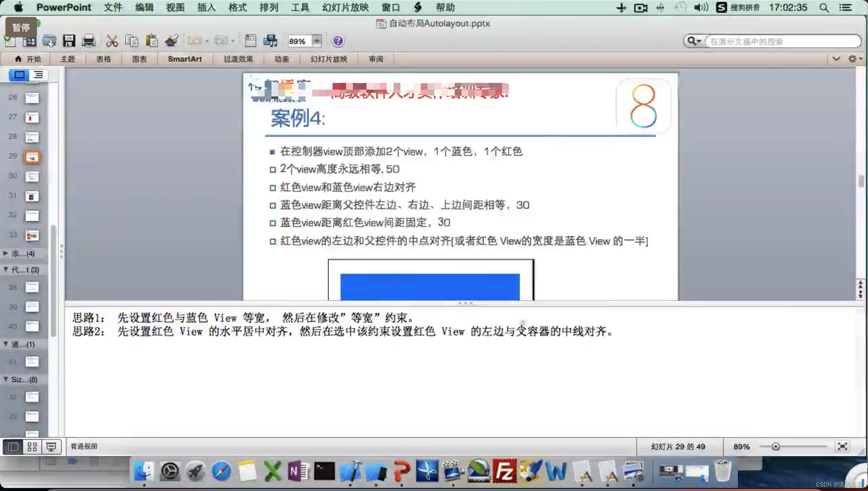Open the purple Help question mark icon
The height and width of the screenshot is (491, 868).
[x=338, y=41]
